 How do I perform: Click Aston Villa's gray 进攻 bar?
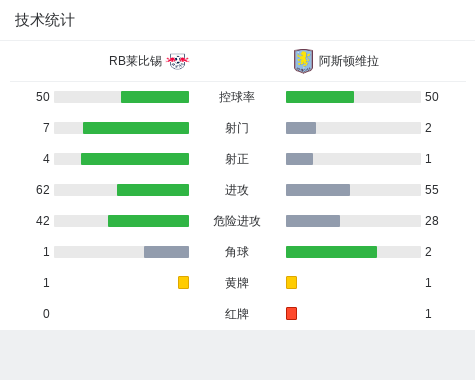[x=318, y=190]
